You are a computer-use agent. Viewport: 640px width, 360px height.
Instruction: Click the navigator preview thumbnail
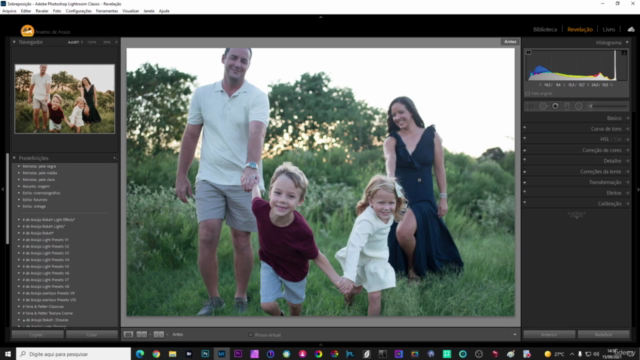[x=65, y=99]
